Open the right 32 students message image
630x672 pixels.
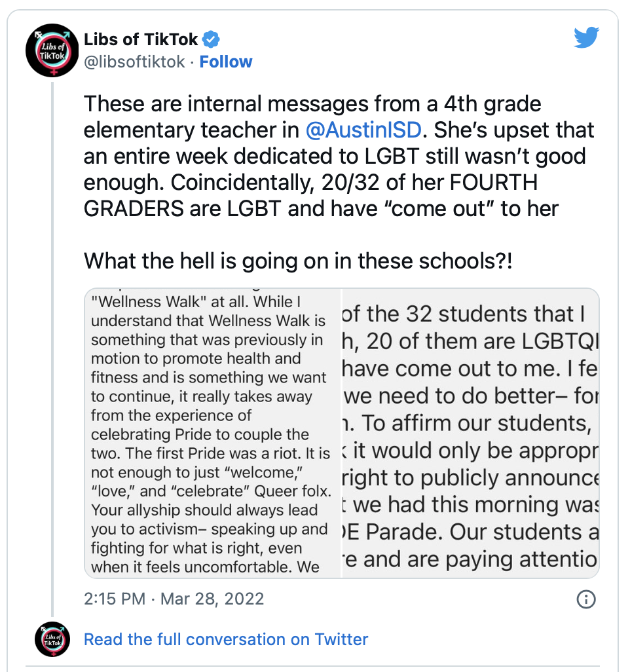pos(471,433)
